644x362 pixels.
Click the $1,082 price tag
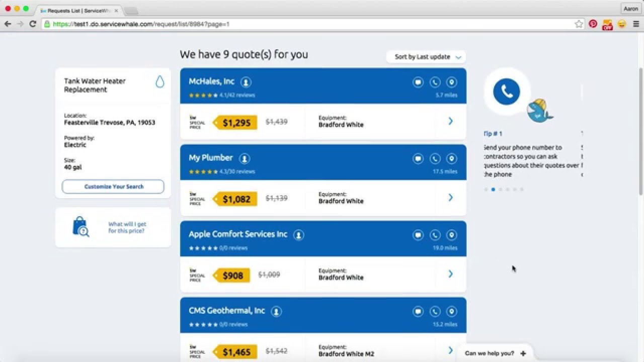coord(235,199)
